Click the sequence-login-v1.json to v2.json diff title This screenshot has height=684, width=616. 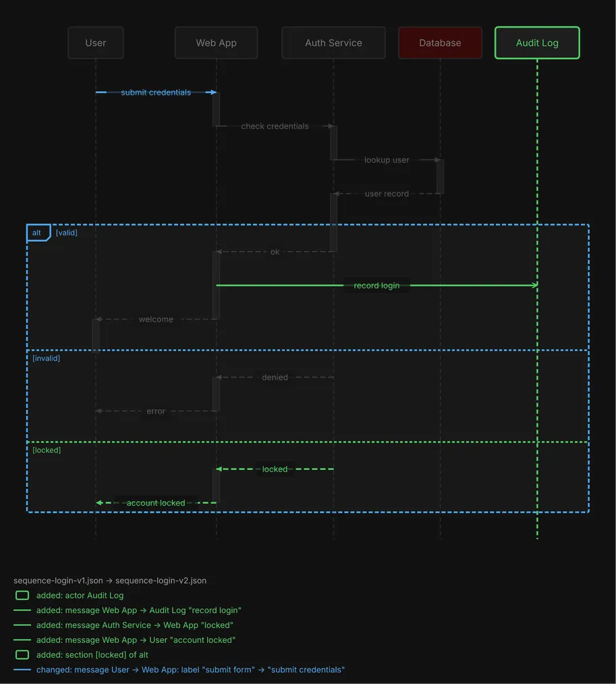pos(110,580)
